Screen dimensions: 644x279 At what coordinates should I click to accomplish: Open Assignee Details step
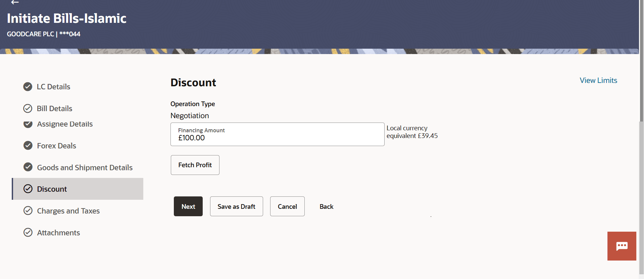pos(65,124)
